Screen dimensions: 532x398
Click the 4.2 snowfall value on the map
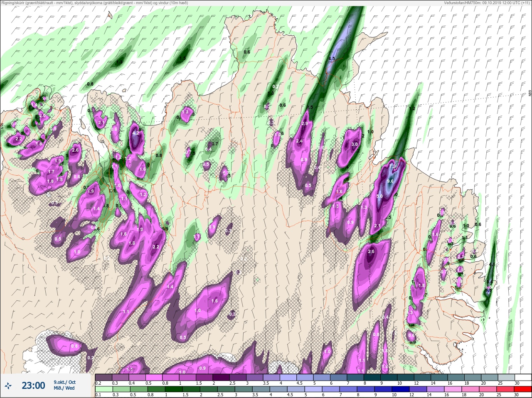click(135, 133)
